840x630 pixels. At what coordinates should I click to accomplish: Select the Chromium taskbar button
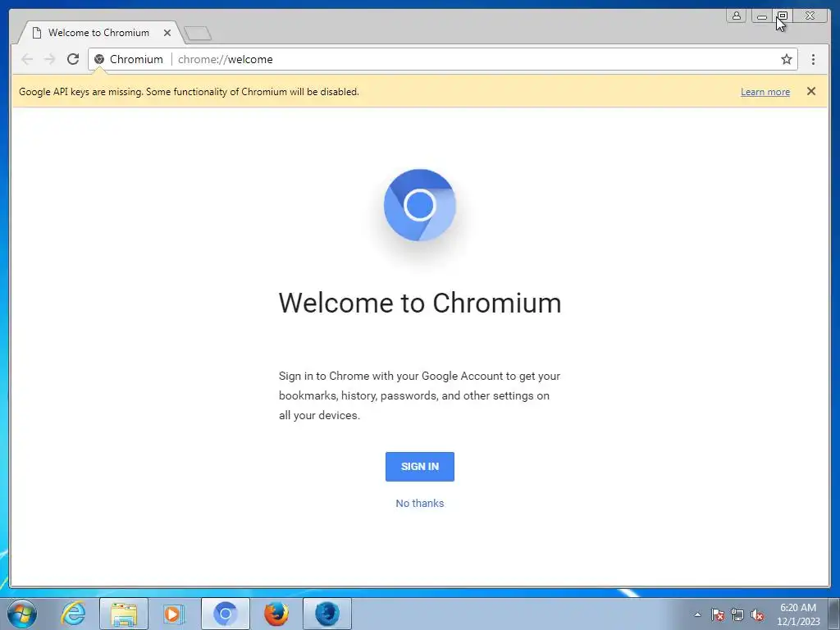(x=225, y=614)
